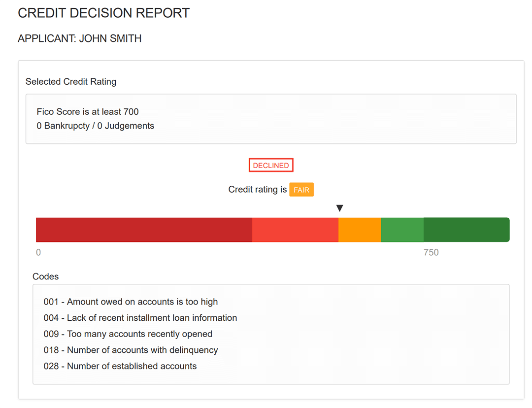The height and width of the screenshot is (408, 532).
Task: Click the 750 scale label
Action: [x=431, y=253]
